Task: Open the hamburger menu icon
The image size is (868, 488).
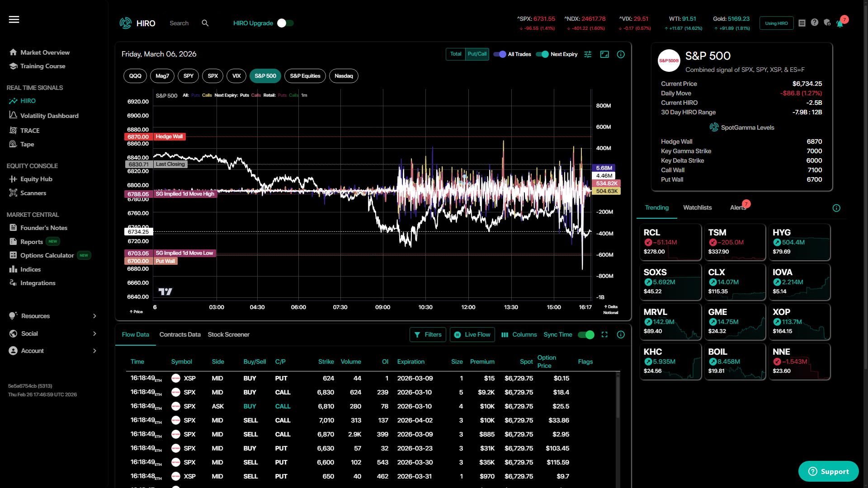Action: click(x=14, y=19)
